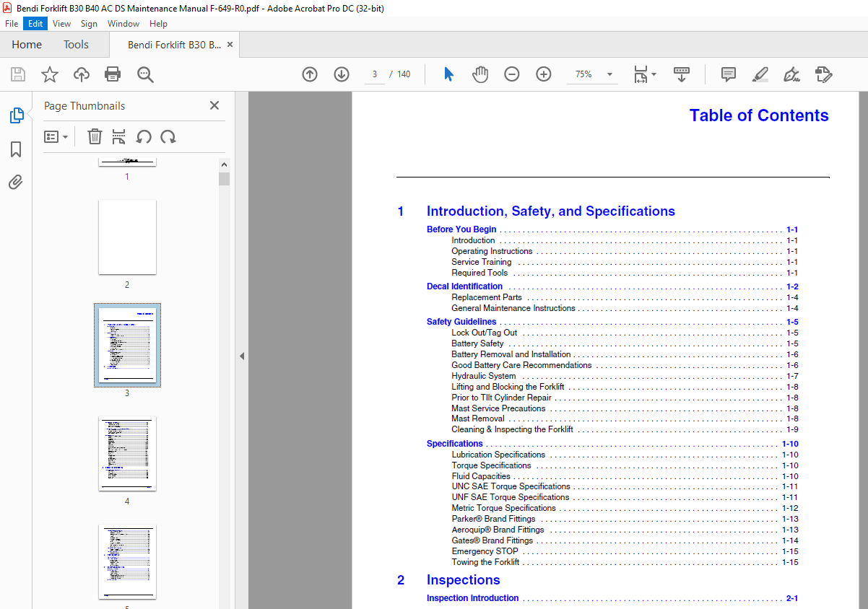
Task: Toggle the Page Thumbnails sidebar panel
Action: 16,115
